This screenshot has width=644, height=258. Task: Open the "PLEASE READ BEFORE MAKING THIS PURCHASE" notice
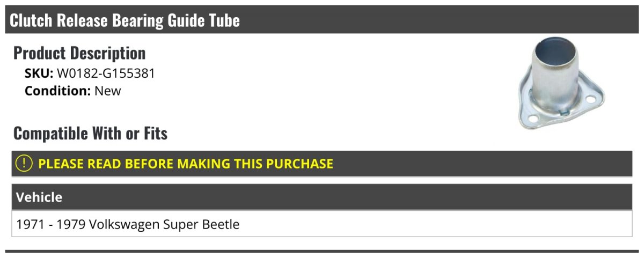186,164
